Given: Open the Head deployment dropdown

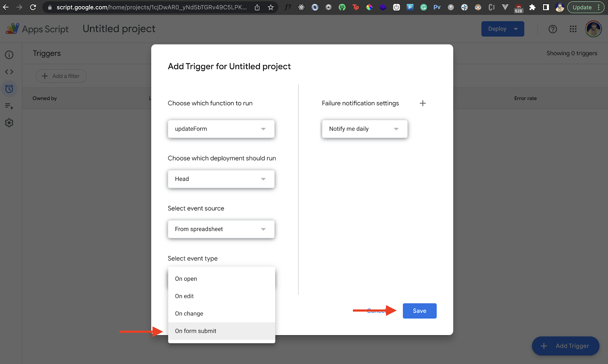Looking at the screenshot, I should click(221, 179).
